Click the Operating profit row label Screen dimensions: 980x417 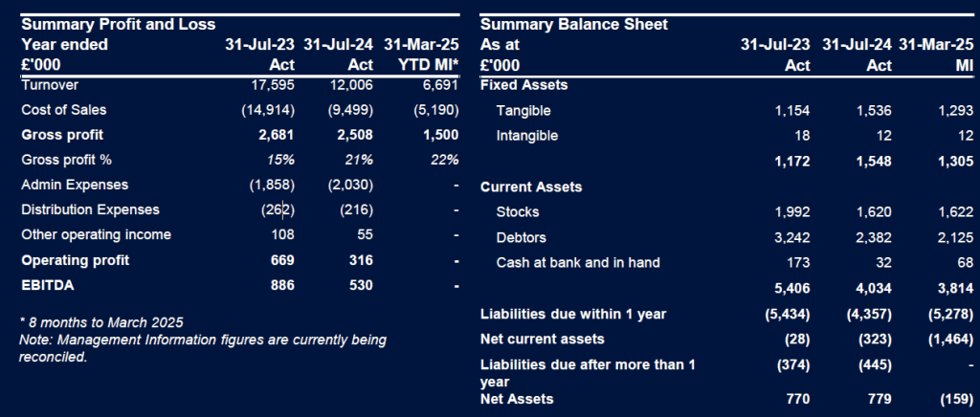(75, 260)
